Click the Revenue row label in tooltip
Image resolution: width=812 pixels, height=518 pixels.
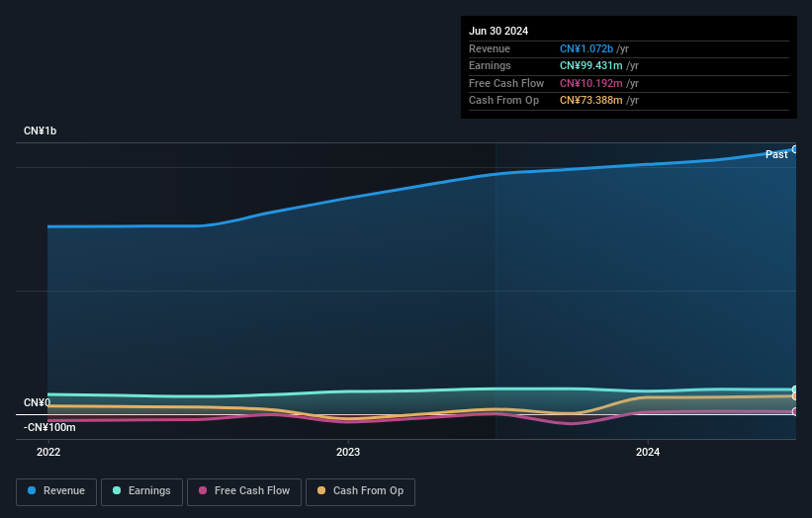pos(490,48)
